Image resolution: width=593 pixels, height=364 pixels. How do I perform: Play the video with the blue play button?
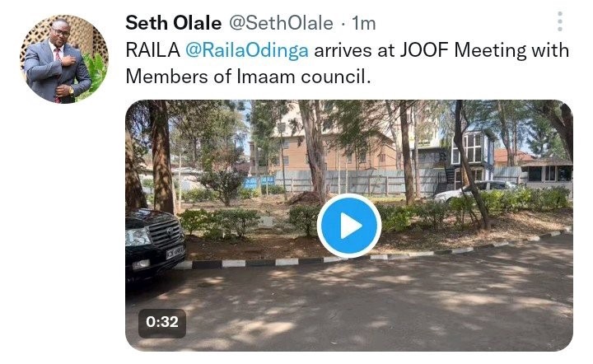[x=348, y=226]
